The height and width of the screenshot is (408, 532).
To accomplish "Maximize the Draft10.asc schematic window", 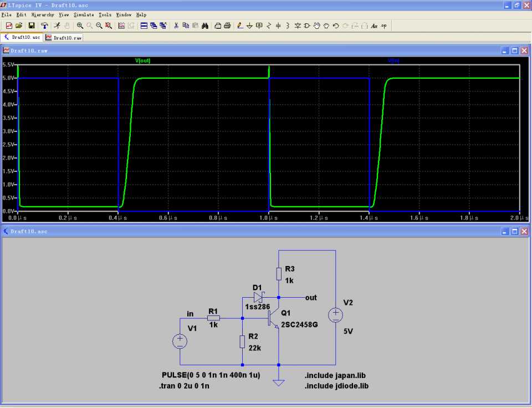I will coord(515,232).
